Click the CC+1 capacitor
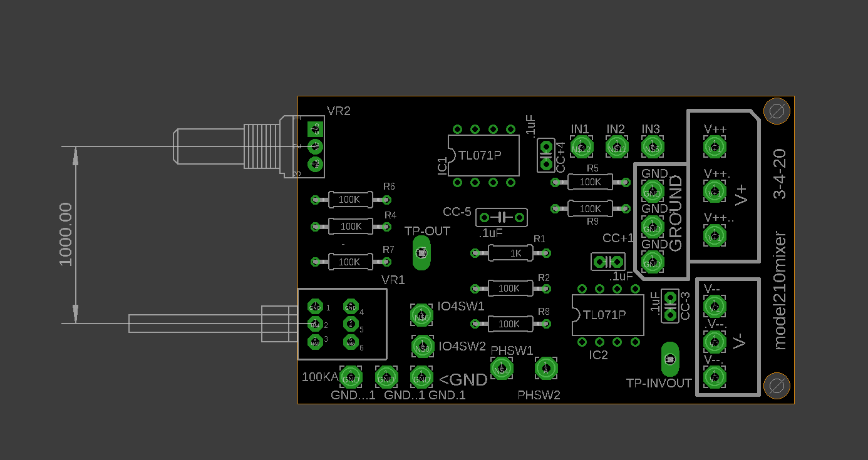This screenshot has height=460, width=868. pos(607,261)
